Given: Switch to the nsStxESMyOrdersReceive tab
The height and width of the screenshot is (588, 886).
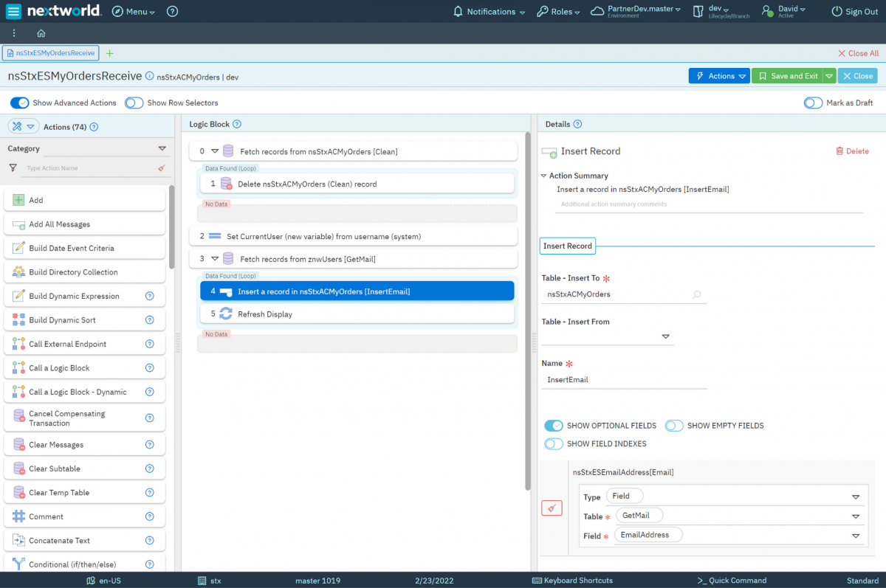Looking at the screenshot, I should (50, 53).
